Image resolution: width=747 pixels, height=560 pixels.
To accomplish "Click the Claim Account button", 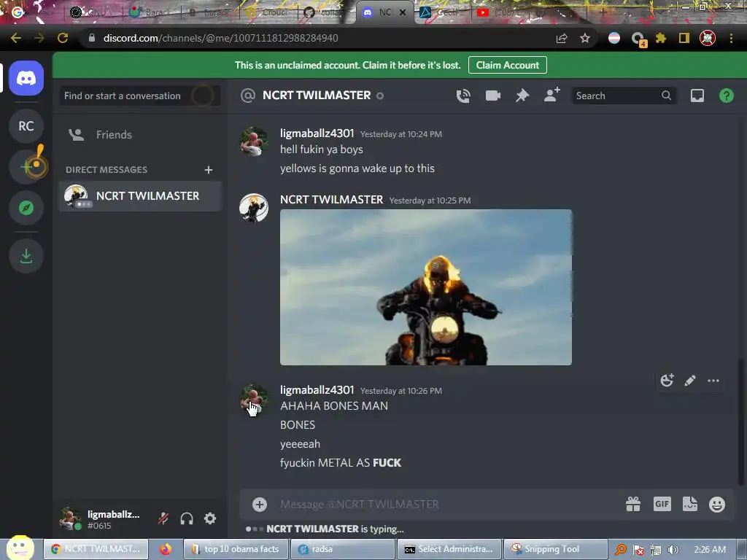I will click(508, 65).
